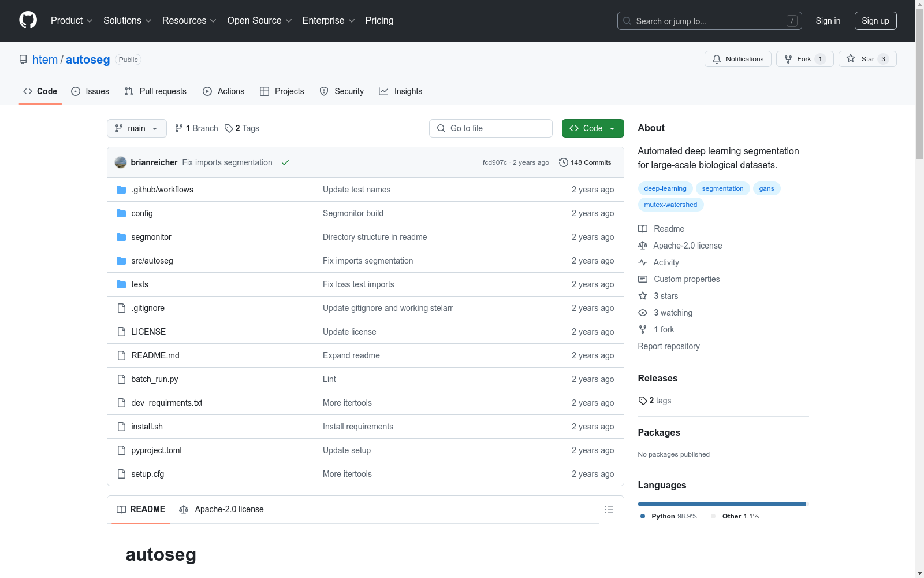Screen dimensions: 924x578
Task: Click the segmentation topic tag
Action: tap(723, 188)
